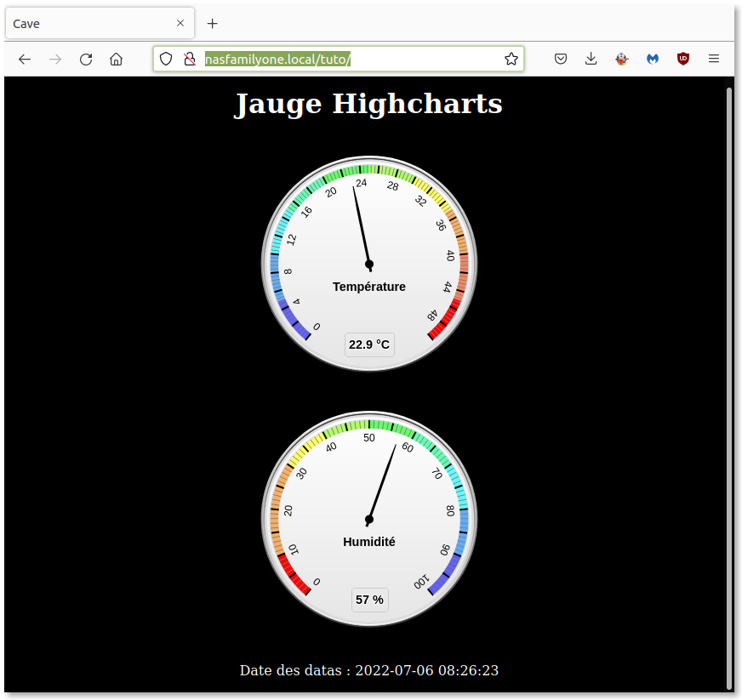This screenshot has width=742, height=700.
Task: Open a new tab with the plus button
Action: [213, 23]
